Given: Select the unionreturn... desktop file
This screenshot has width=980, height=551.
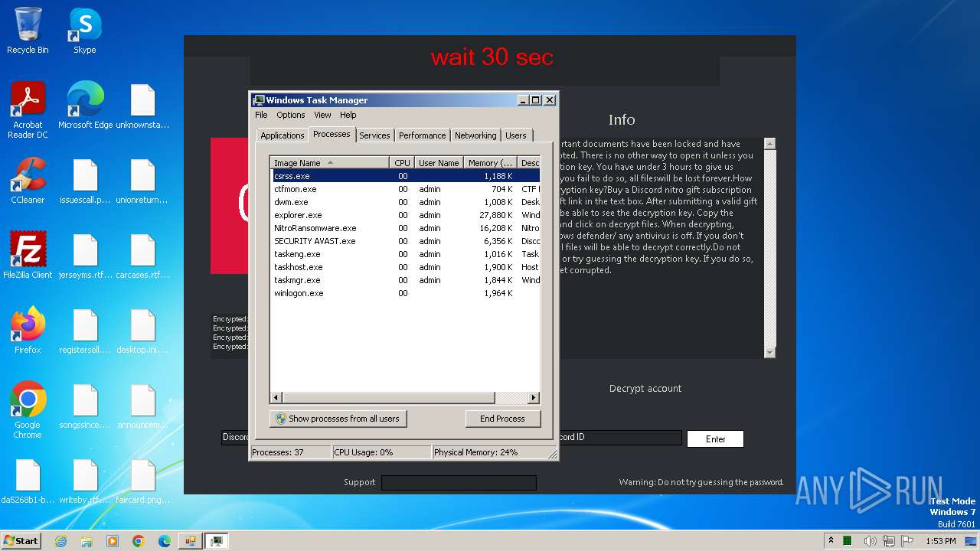Looking at the screenshot, I should pyautogui.click(x=142, y=181).
